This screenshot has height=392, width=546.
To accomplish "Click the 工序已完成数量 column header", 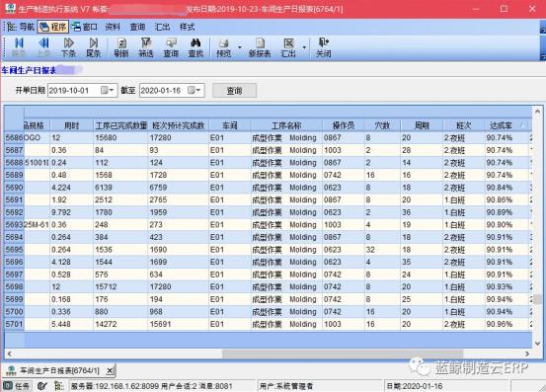I will click(120, 125).
